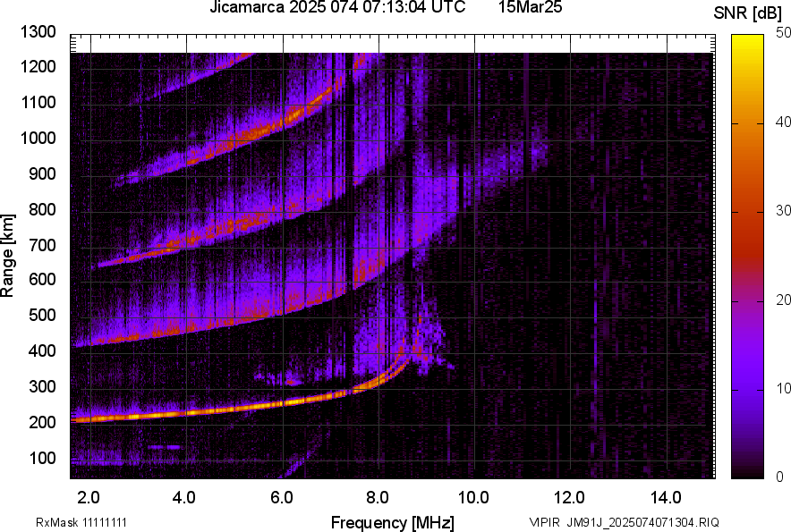Click the 'SNR [dB]' colorbar title
This screenshot has height=532, width=791.
pyautogui.click(x=748, y=13)
